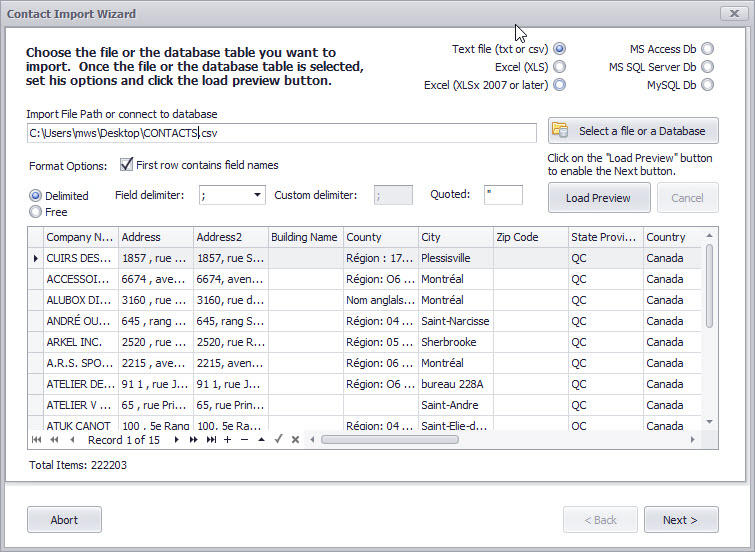Click next record arrow in navigator
755x552 pixels.
179,440
